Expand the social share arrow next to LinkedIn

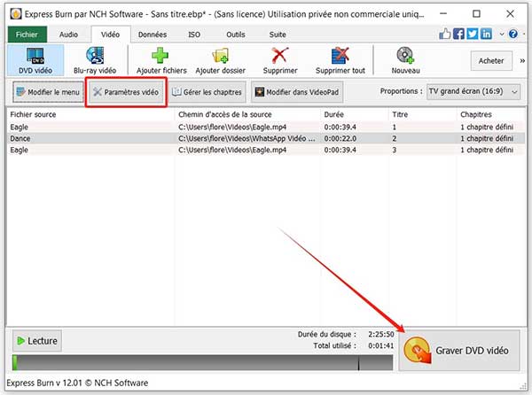(x=502, y=35)
